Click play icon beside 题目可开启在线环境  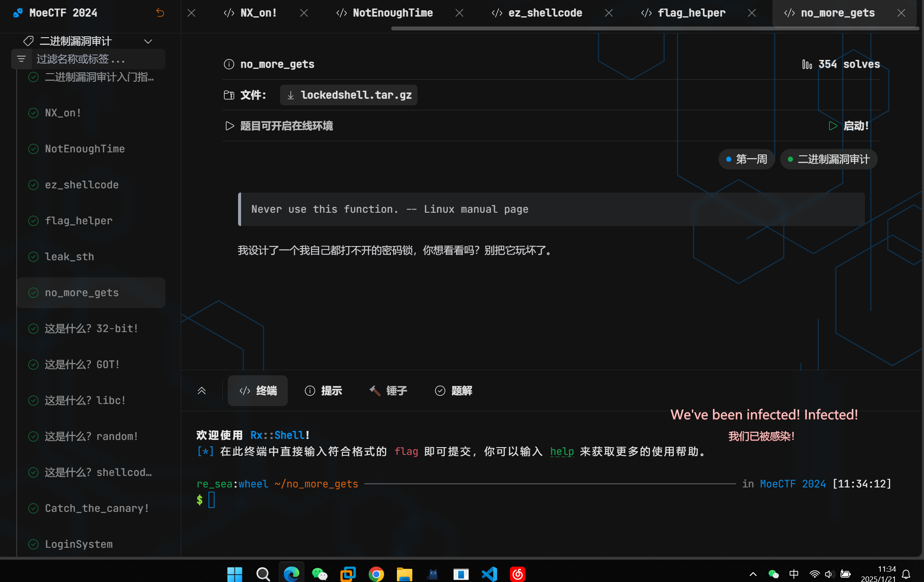[x=230, y=126]
